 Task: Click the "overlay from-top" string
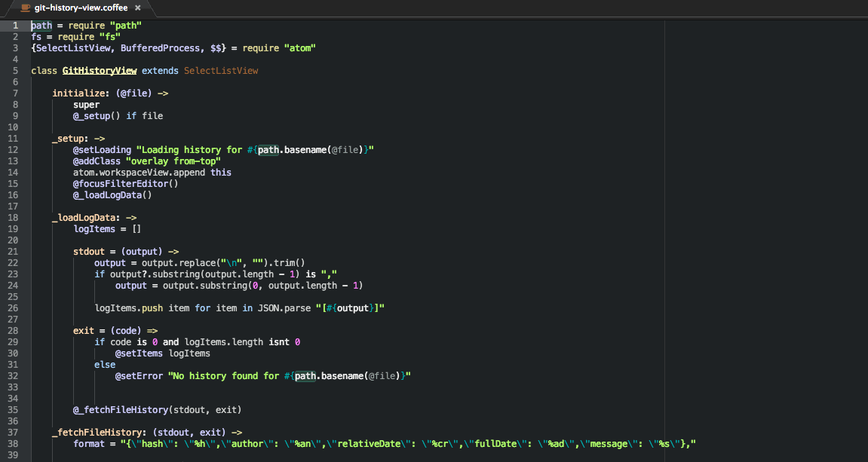point(173,161)
